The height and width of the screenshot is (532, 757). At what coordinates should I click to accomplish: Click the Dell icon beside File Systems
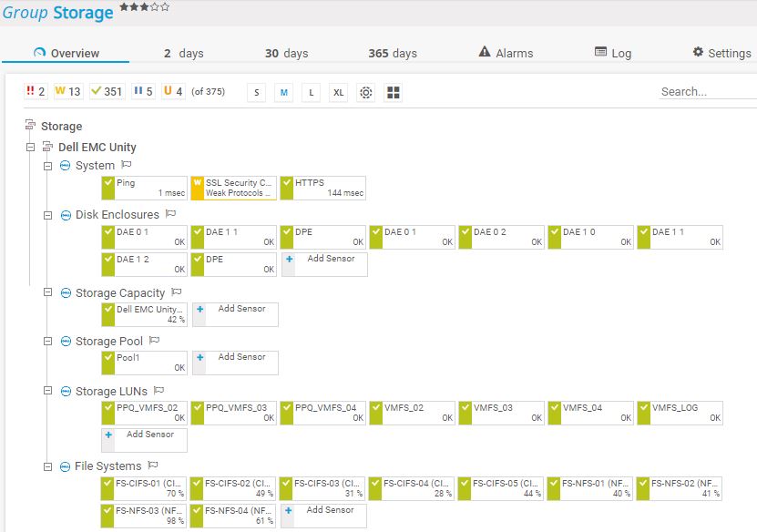point(65,466)
